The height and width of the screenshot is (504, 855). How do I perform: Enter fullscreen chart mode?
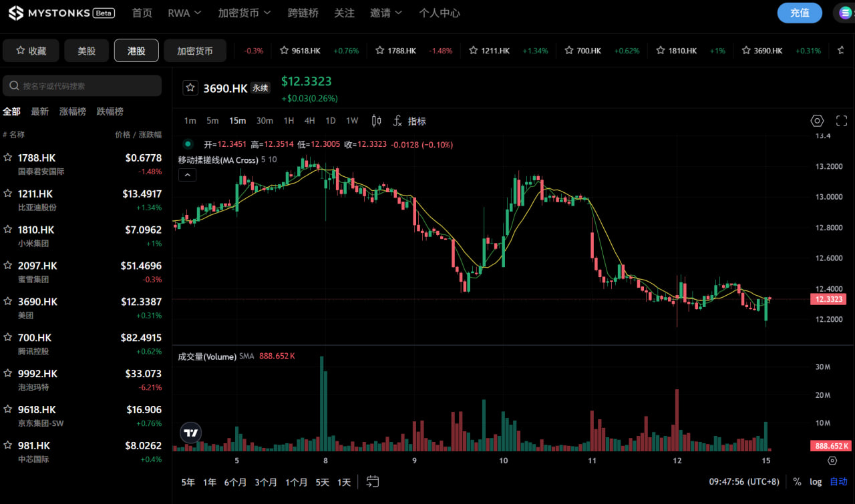842,121
